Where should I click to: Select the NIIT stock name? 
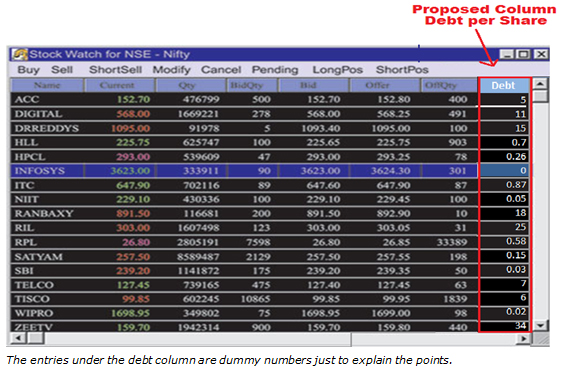(x=26, y=199)
